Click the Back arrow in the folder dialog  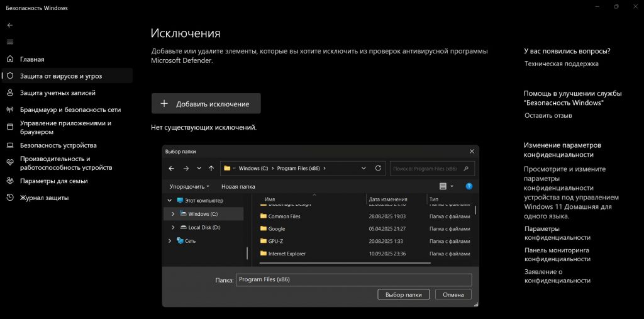point(171,169)
